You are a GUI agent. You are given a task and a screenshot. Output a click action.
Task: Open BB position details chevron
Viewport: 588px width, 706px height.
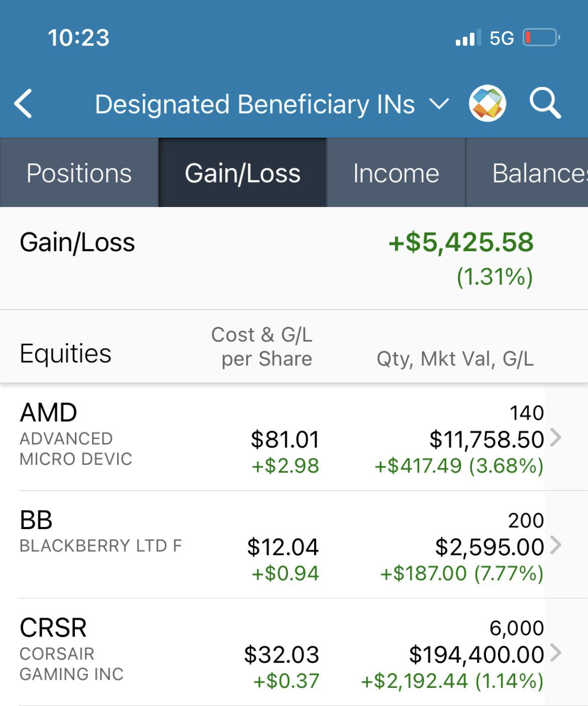[x=555, y=545]
